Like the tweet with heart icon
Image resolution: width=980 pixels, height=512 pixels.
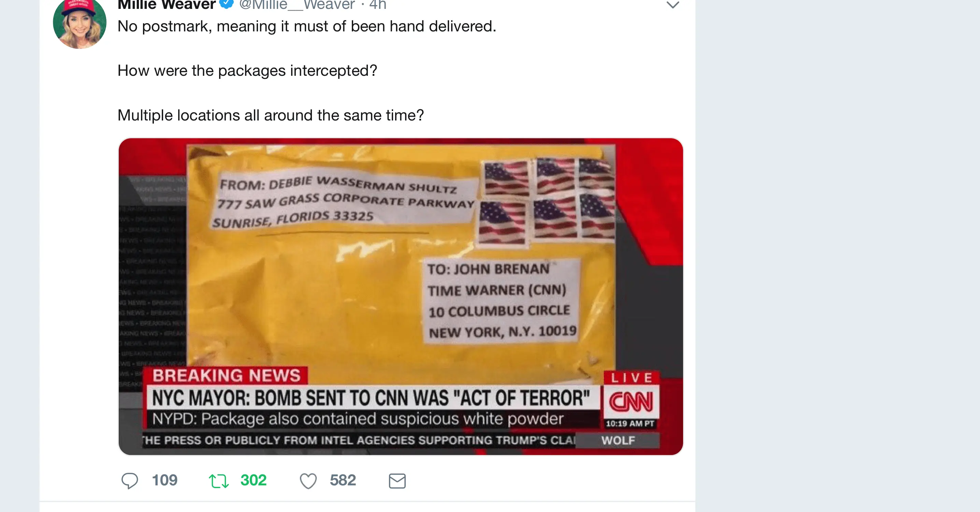pos(308,481)
